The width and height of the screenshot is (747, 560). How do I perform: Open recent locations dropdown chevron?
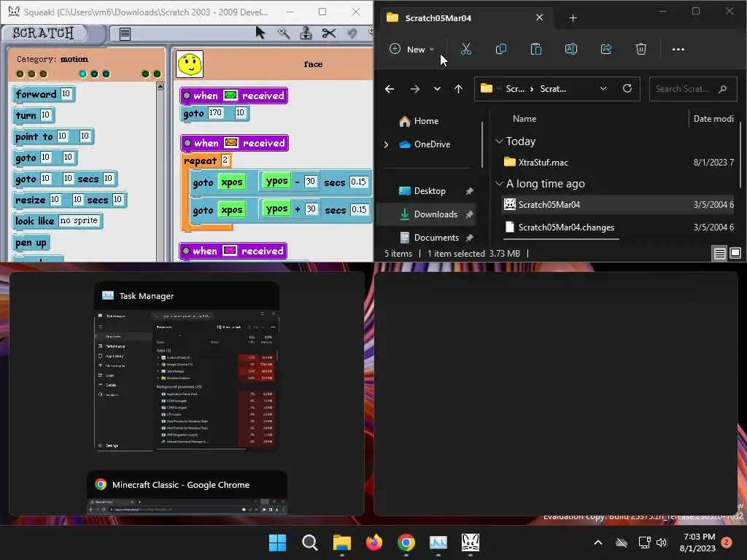(x=437, y=89)
